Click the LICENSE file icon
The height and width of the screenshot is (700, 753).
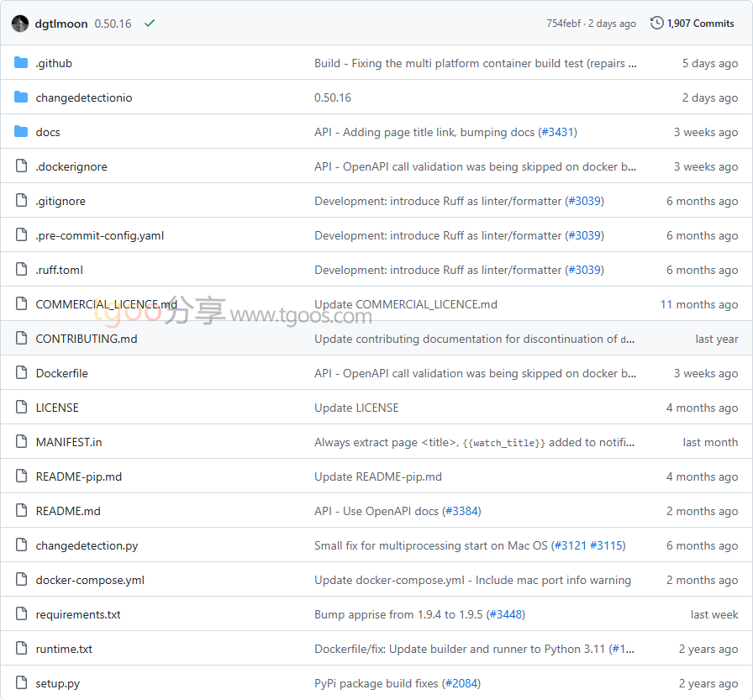21,408
